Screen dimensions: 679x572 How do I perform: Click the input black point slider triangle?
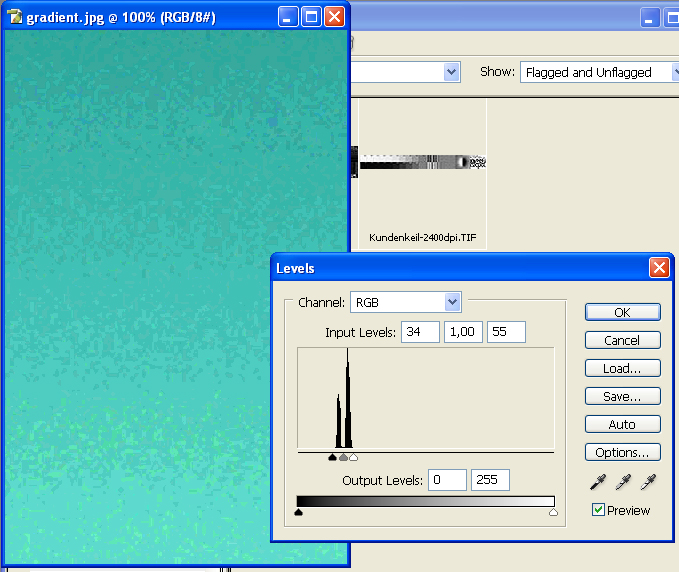click(x=332, y=457)
